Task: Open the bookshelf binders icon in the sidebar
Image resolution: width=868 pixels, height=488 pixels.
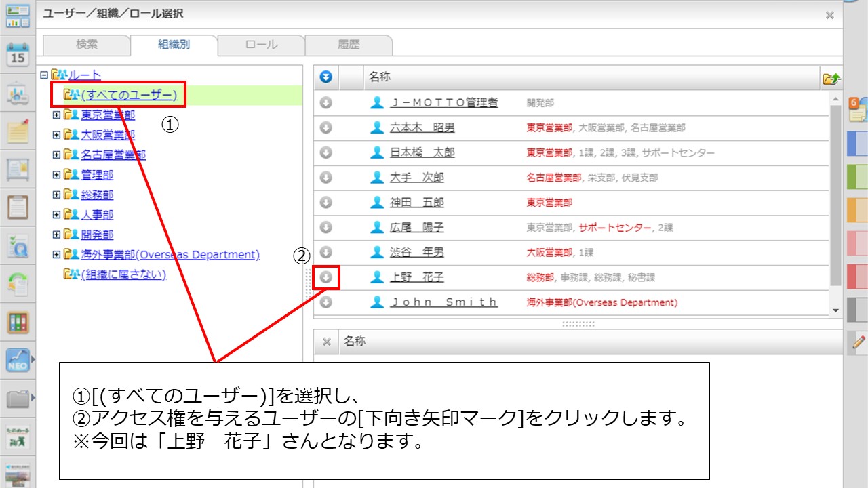Action: (18, 322)
